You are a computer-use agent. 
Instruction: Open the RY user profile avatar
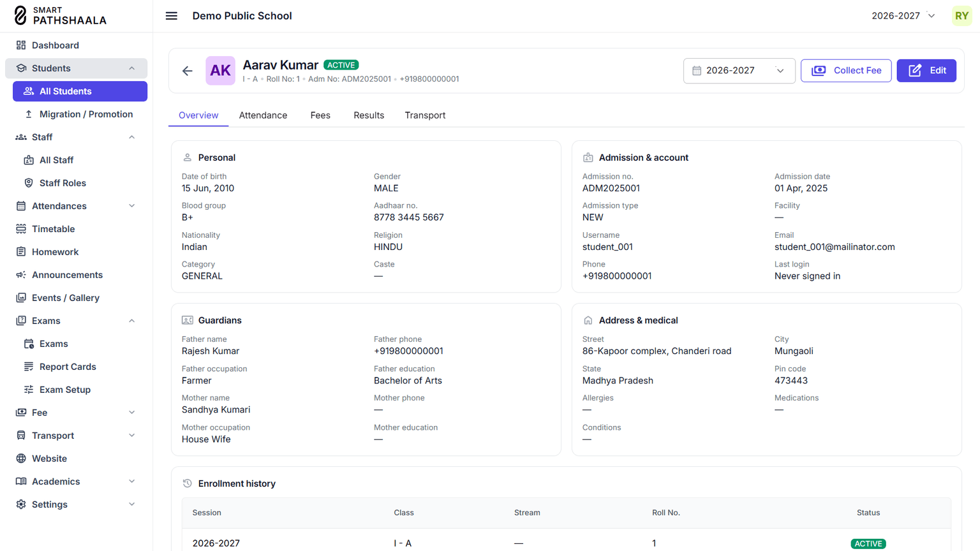click(961, 16)
